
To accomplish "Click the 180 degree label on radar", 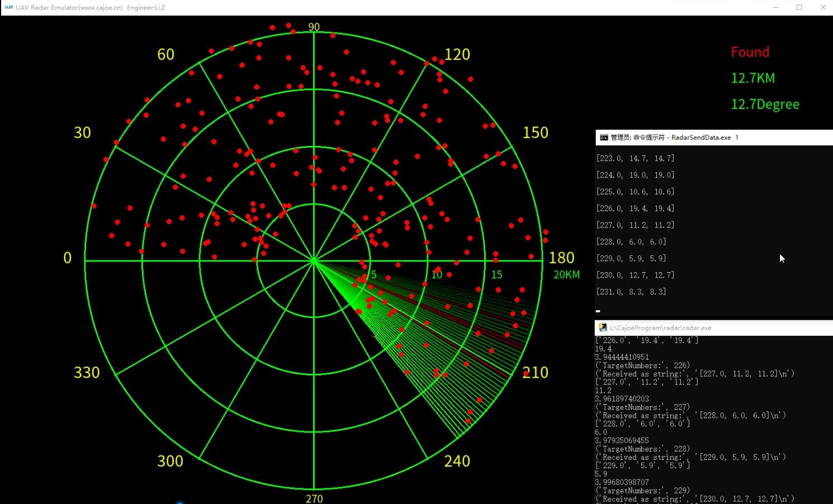I will click(562, 258).
